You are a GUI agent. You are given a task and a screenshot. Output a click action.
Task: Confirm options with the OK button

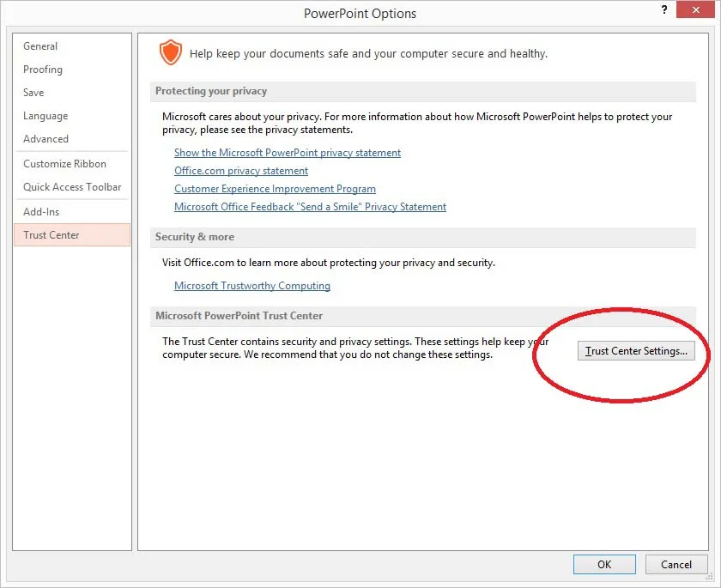point(604,564)
